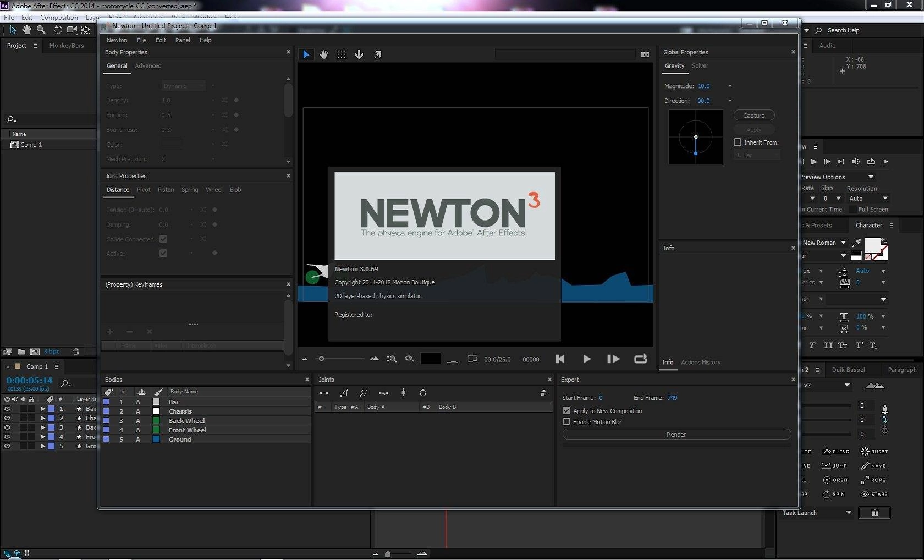Add a pivot joint in Joints panel

pos(344,393)
